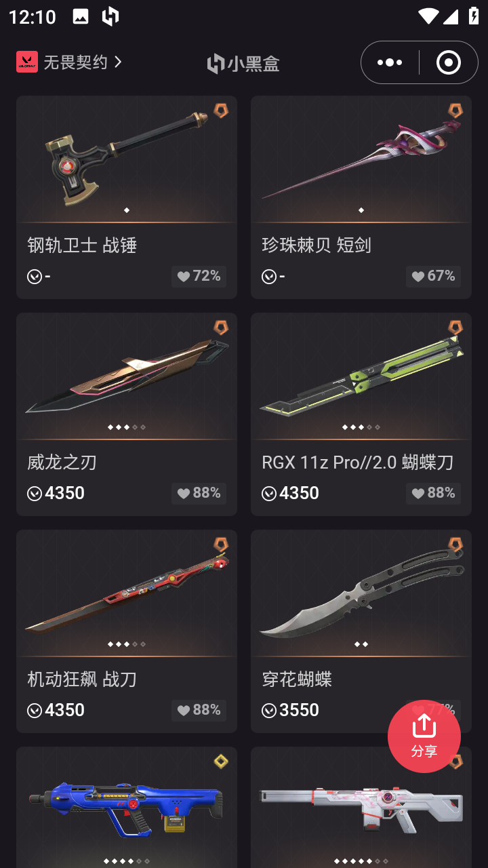Open the three-dots mini program menu

click(x=390, y=62)
